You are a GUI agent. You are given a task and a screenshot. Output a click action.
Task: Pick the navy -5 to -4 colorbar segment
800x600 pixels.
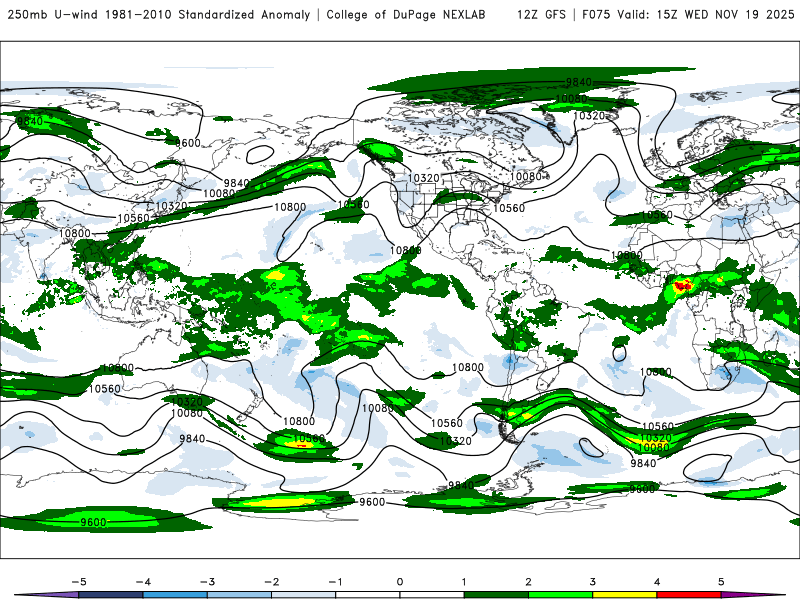(x=111, y=595)
